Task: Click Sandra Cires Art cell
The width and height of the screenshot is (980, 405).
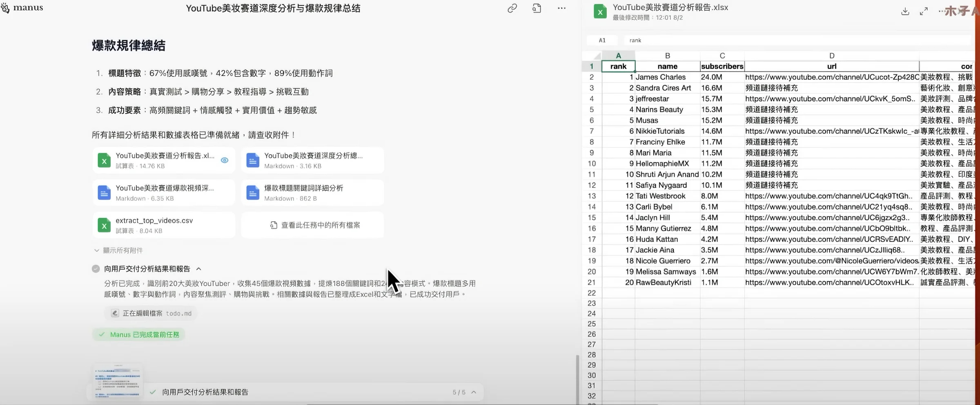Action: coord(668,88)
